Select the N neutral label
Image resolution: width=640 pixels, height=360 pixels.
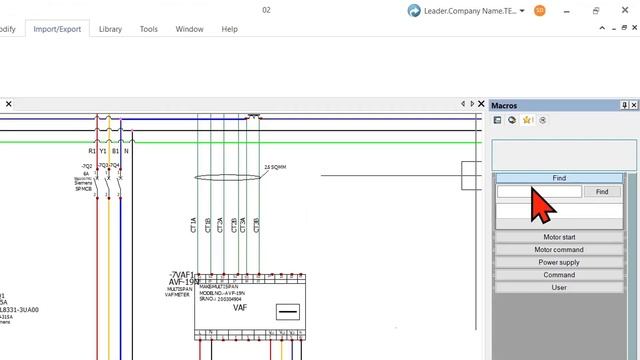(127, 151)
